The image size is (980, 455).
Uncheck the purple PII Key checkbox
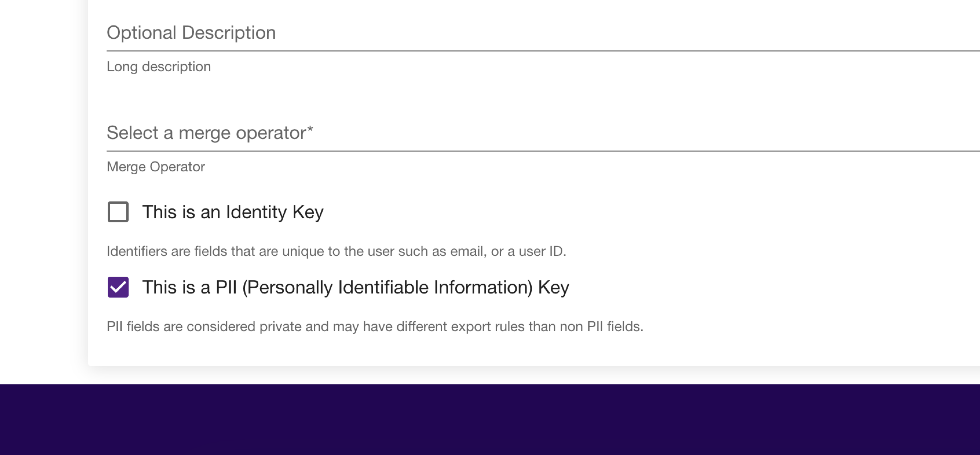pyautogui.click(x=118, y=287)
